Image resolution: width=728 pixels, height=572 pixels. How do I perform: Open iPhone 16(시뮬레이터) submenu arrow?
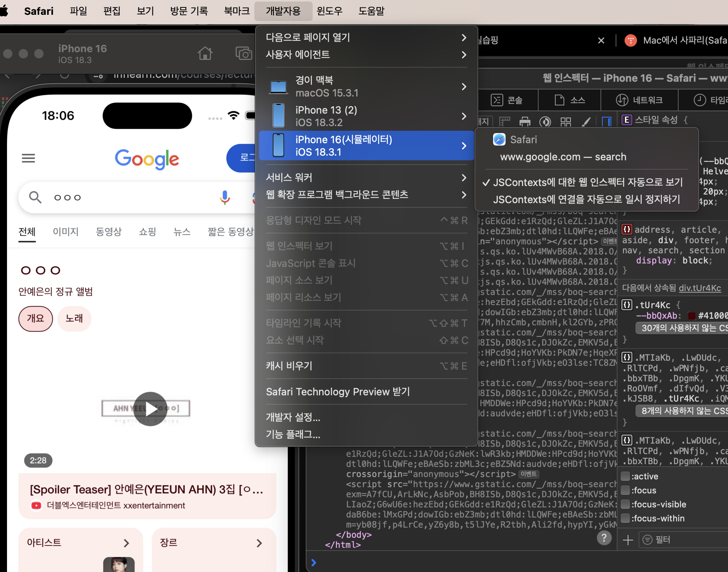[x=464, y=146]
